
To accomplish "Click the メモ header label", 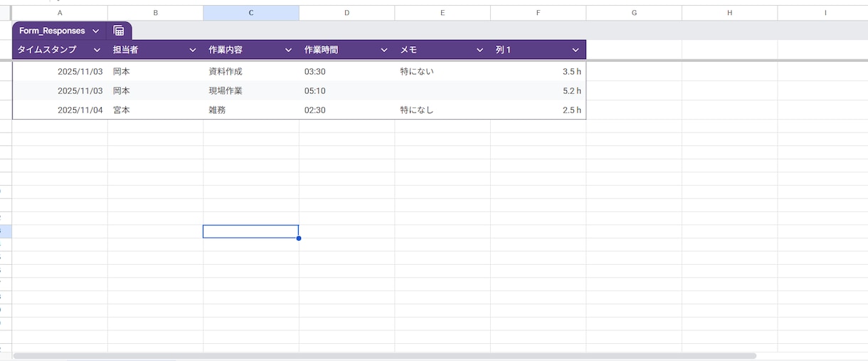I will pos(408,50).
